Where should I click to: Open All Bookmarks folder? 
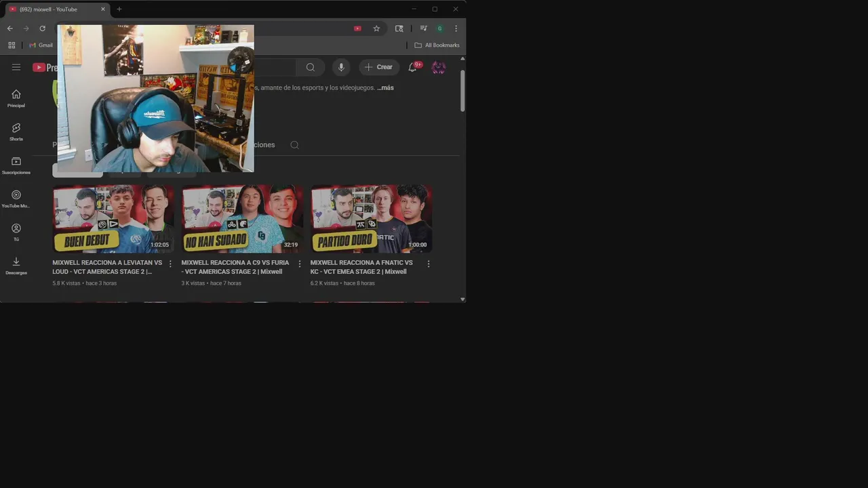pos(437,45)
